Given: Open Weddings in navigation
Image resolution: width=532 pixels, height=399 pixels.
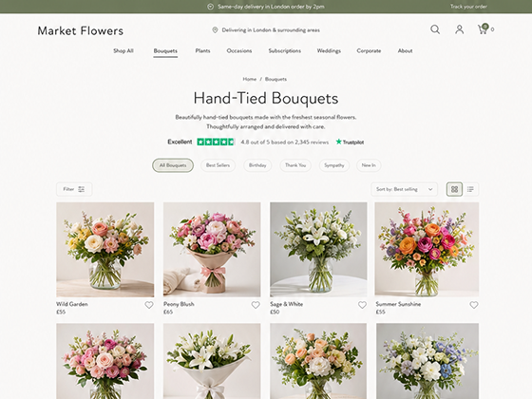Looking at the screenshot, I should coord(329,51).
